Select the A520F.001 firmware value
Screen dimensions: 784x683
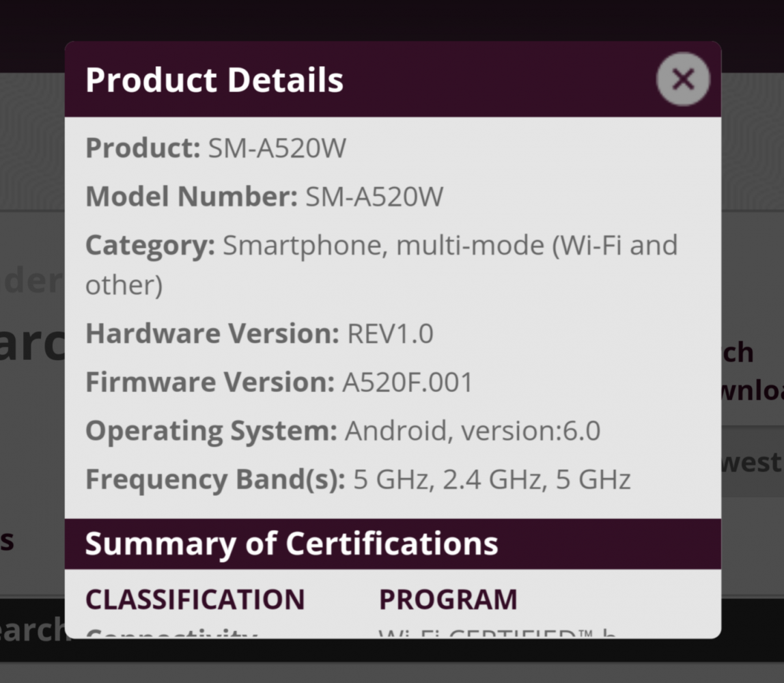pyautogui.click(x=408, y=382)
